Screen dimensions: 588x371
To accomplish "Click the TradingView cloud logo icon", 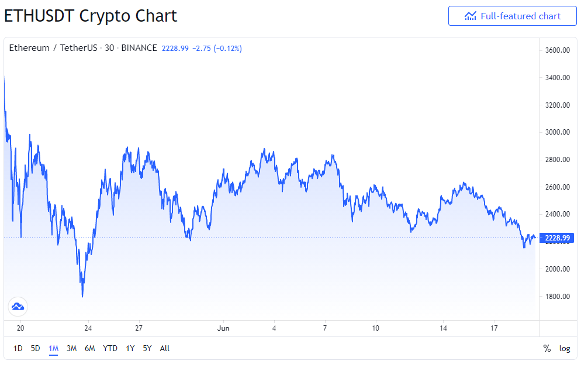I will [x=18, y=307].
